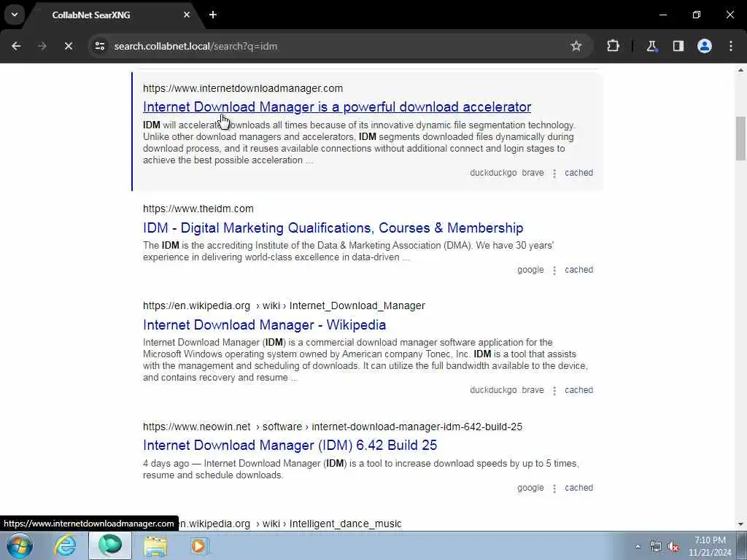Image resolution: width=747 pixels, height=560 pixels.
Task: Click brave engine label on first result
Action: [x=533, y=173]
